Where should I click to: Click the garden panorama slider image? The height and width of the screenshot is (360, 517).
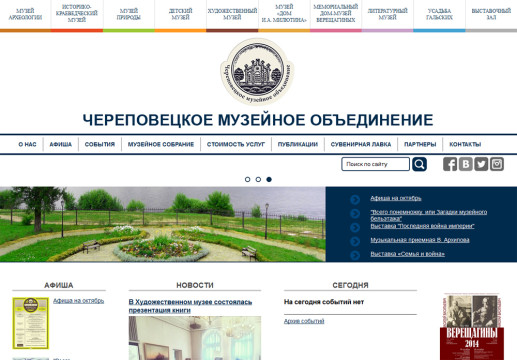[163, 224]
